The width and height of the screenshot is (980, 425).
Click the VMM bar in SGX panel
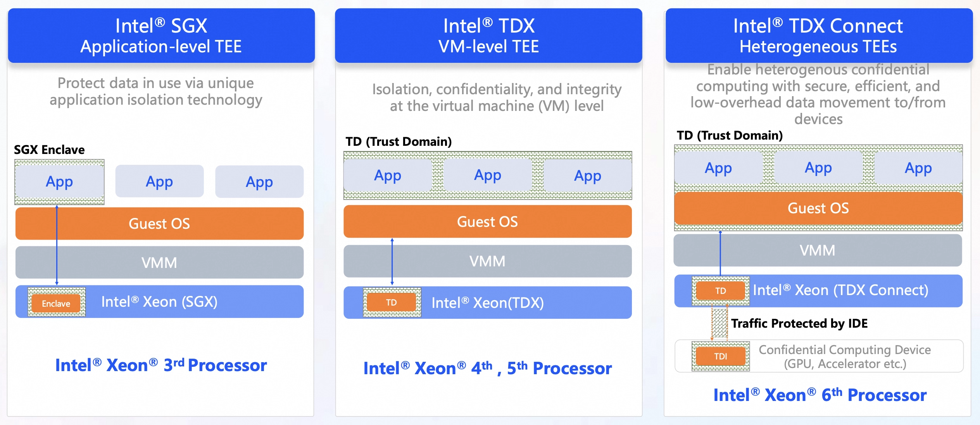[159, 263]
